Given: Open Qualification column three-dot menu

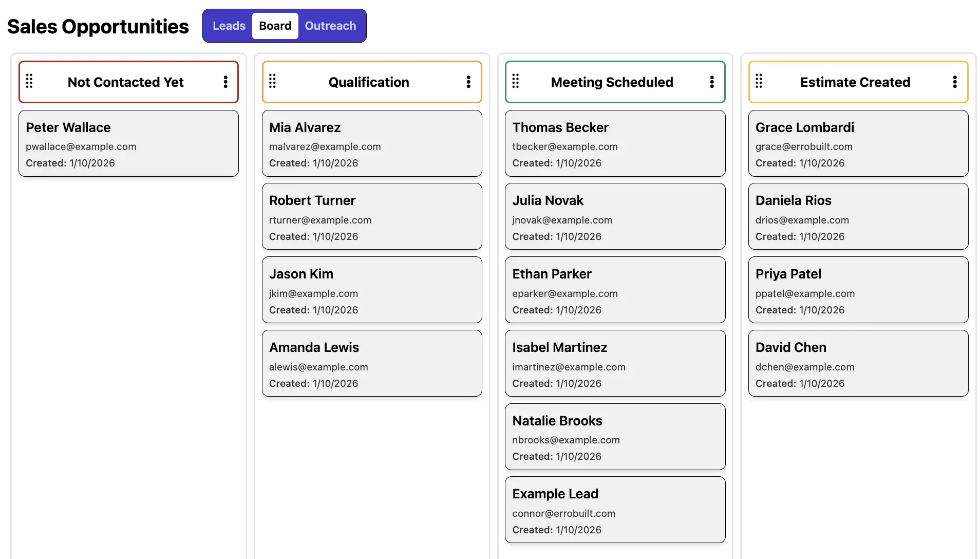Looking at the screenshot, I should [x=468, y=82].
